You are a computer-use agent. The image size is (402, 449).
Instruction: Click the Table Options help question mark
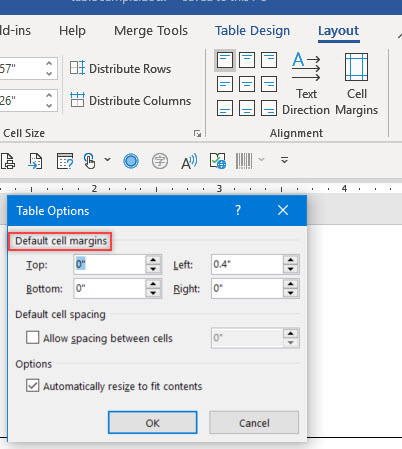pyautogui.click(x=238, y=210)
